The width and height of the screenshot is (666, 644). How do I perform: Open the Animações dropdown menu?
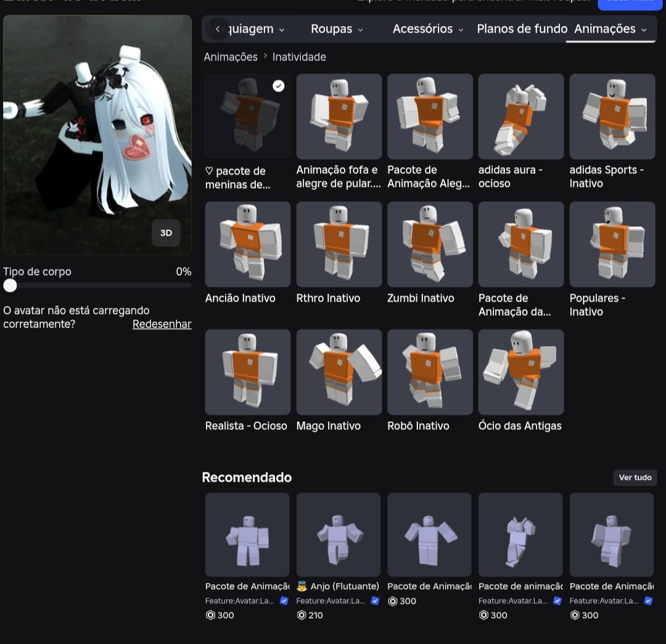(610, 29)
